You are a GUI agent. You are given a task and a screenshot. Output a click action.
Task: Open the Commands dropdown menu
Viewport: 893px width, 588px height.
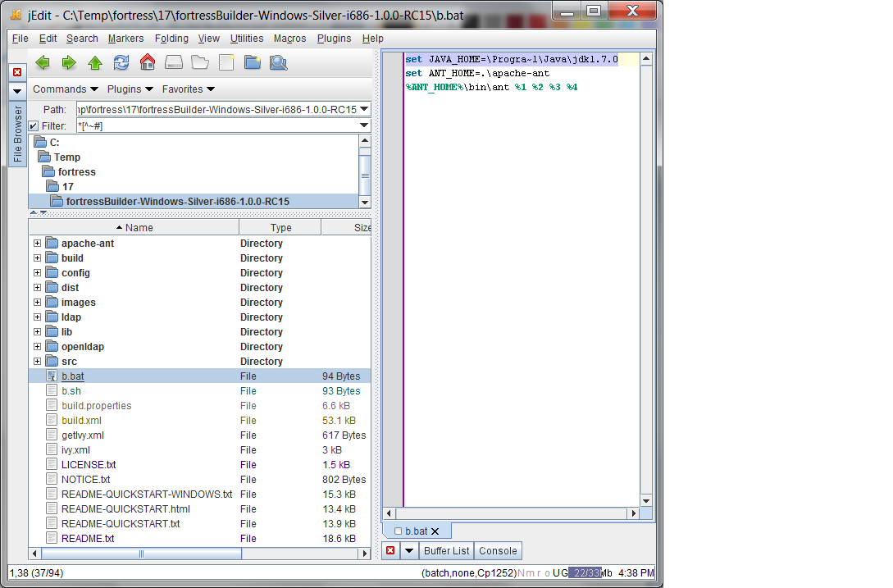(x=66, y=89)
